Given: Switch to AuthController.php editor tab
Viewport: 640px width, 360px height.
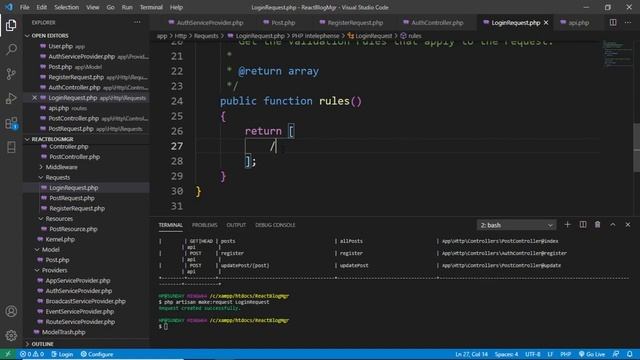Looking at the screenshot, I should 433,22.
